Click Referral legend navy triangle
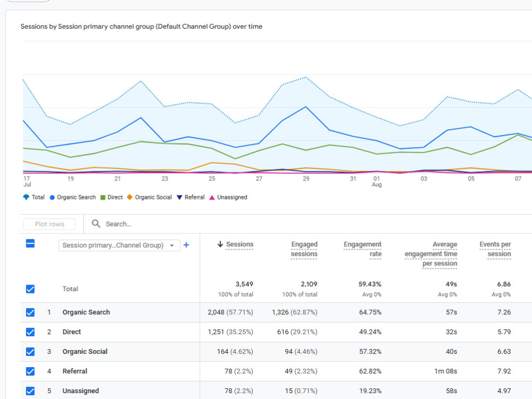The height and width of the screenshot is (399, 532). point(179,197)
